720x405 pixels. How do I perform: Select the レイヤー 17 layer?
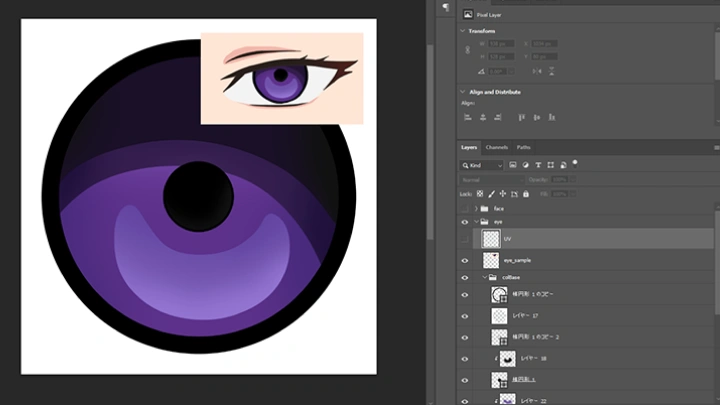pos(526,315)
